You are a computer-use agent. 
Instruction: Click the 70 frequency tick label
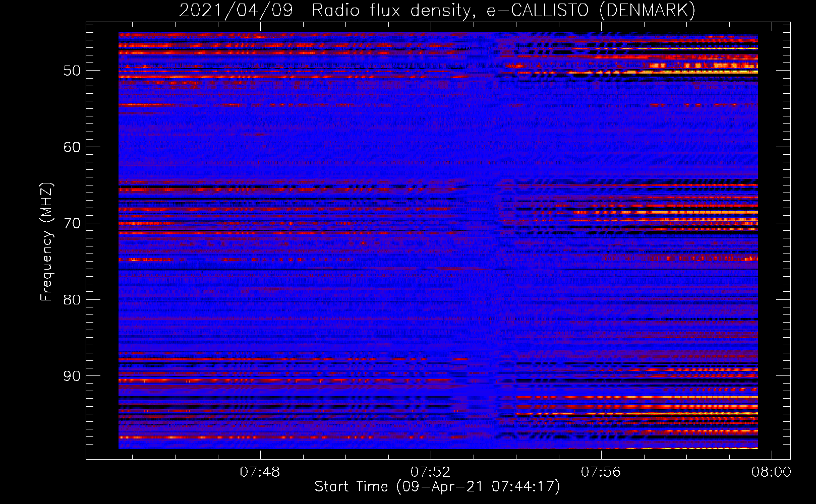tap(72, 223)
